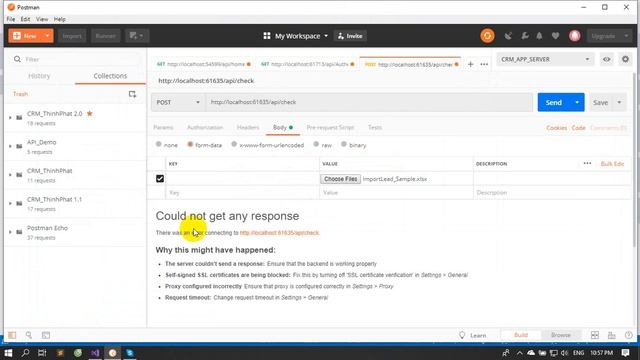Select the form-data body type
The height and width of the screenshot is (360, 640).
190,144
